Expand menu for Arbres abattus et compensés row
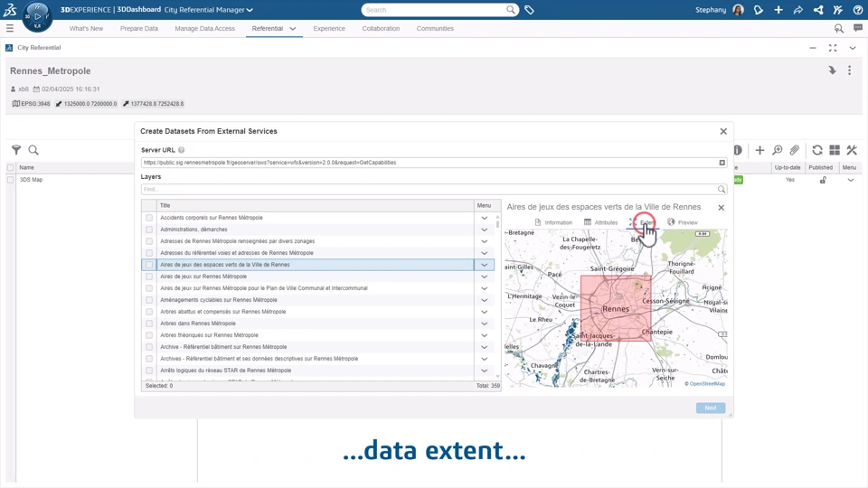 coord(485,312)
